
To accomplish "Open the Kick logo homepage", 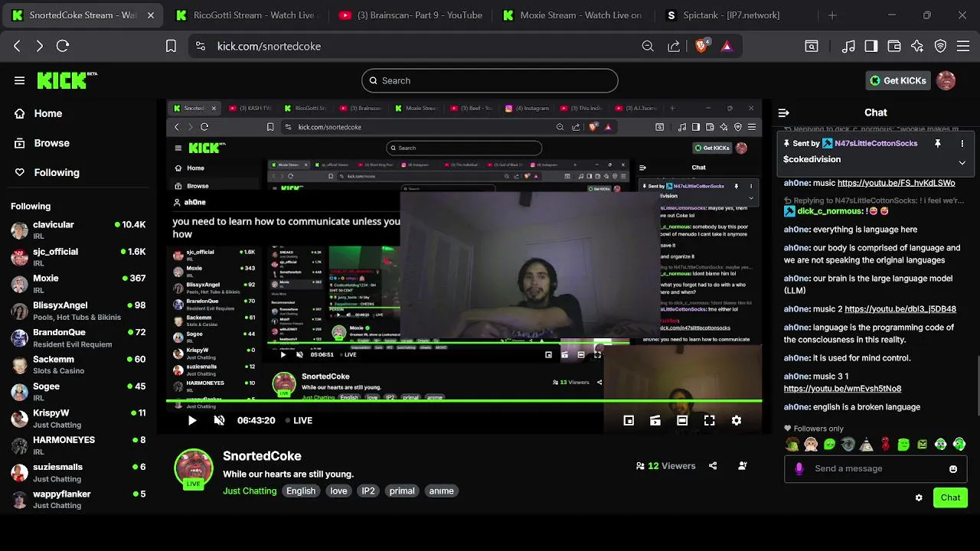I will pos(67,80).
